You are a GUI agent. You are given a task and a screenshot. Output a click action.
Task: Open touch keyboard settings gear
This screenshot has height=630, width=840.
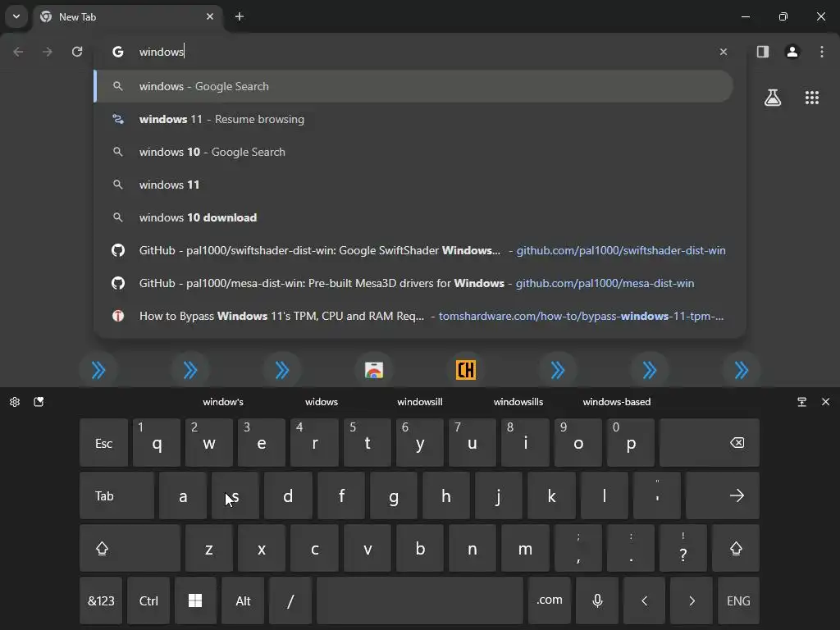(x=15, y=402)
